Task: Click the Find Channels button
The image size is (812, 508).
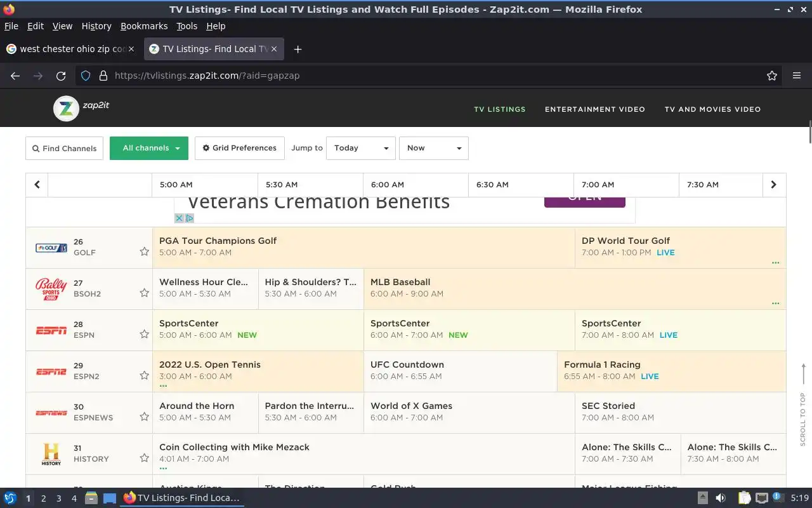Action: (x=64, y=148)
